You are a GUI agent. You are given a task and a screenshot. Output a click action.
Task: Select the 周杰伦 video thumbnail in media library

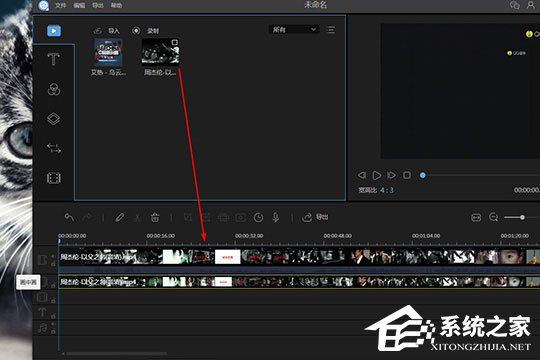[160, 52]
